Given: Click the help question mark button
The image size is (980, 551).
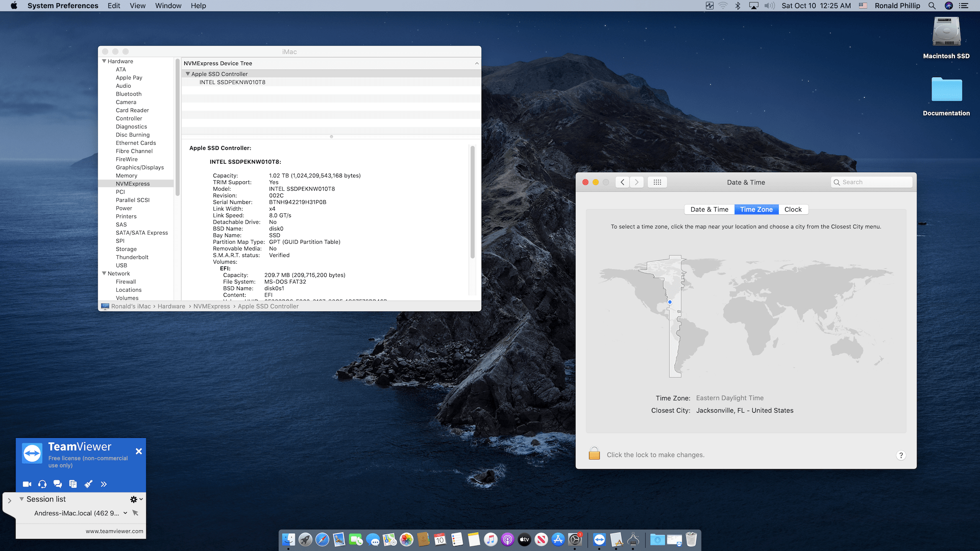Looking at the screenshot, I should [x=901, y=455].
